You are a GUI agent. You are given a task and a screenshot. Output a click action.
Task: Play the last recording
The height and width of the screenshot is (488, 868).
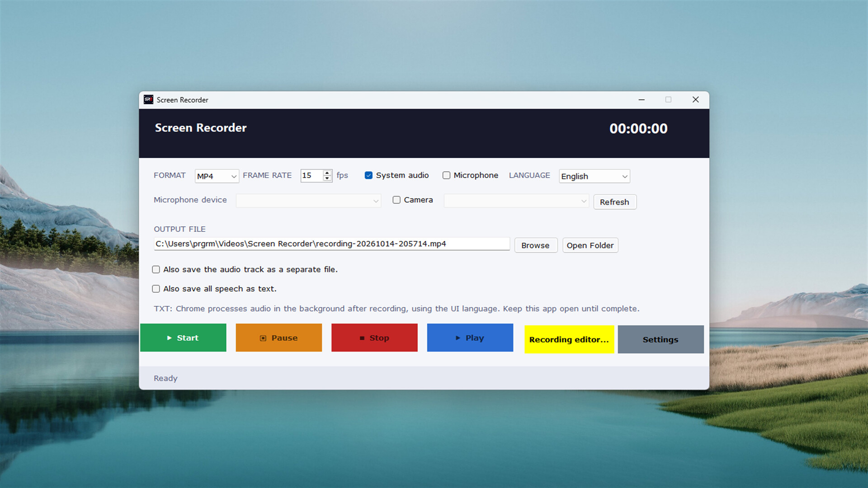(x=470, y=338)
